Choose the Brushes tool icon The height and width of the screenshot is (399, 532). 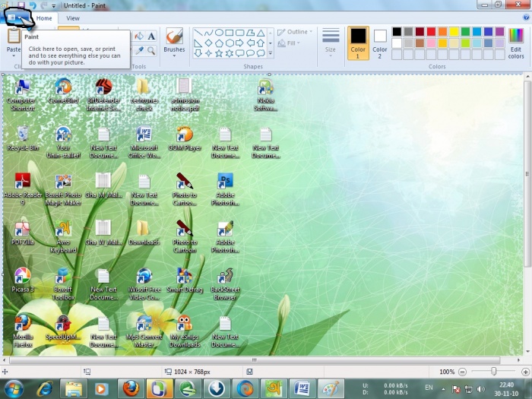tap(174, 36)
